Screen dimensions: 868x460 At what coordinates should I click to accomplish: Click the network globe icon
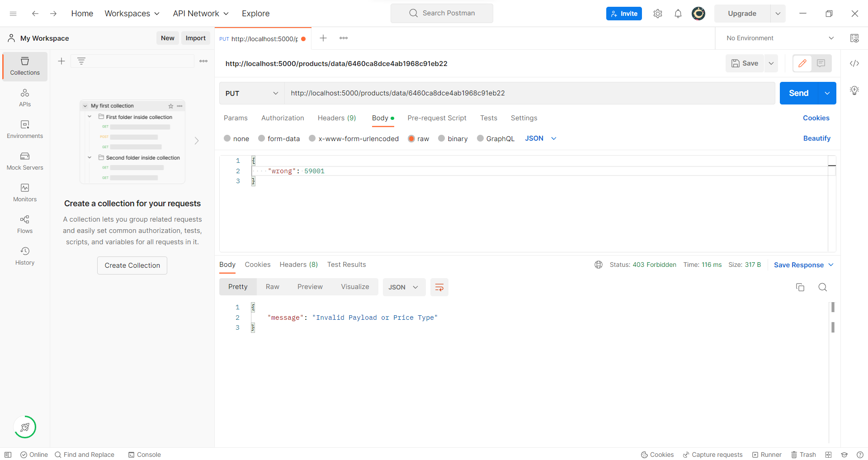(x=599, y=265)
